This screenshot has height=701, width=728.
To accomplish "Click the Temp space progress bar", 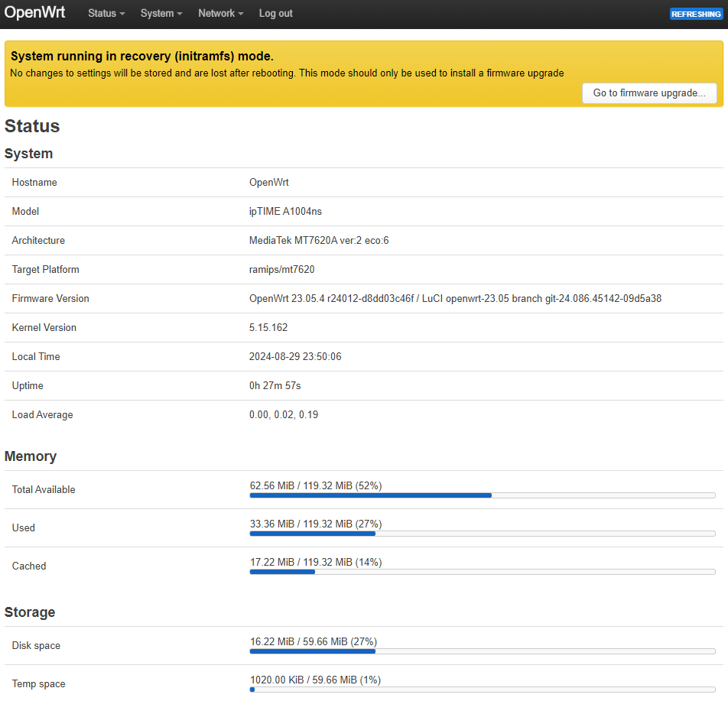I will [483, 690].
